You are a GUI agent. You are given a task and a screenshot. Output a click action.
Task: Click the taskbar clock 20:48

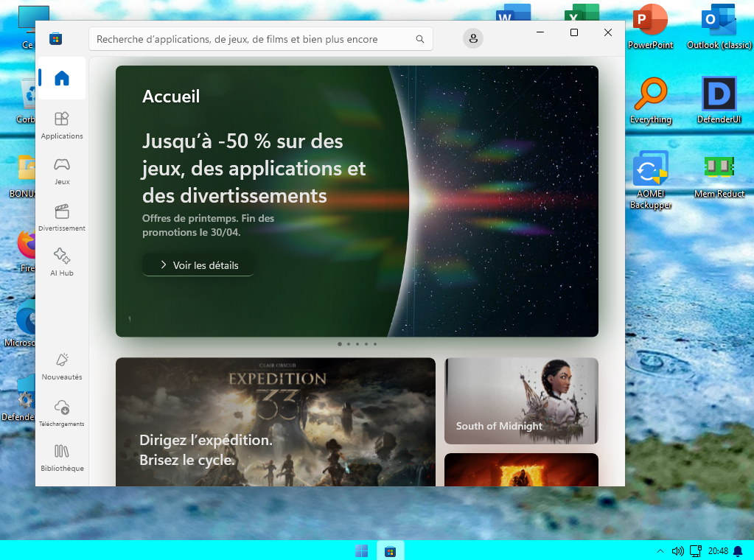[x=718, y=551]
